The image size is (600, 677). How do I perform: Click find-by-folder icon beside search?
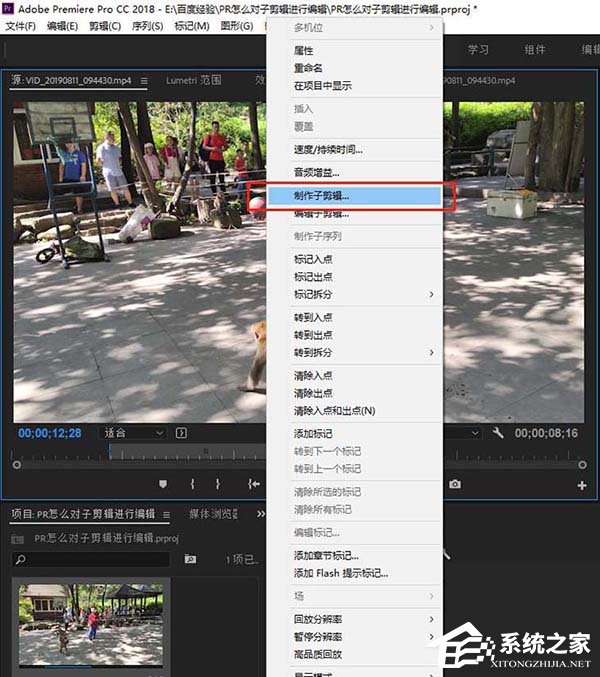(190, 559)
